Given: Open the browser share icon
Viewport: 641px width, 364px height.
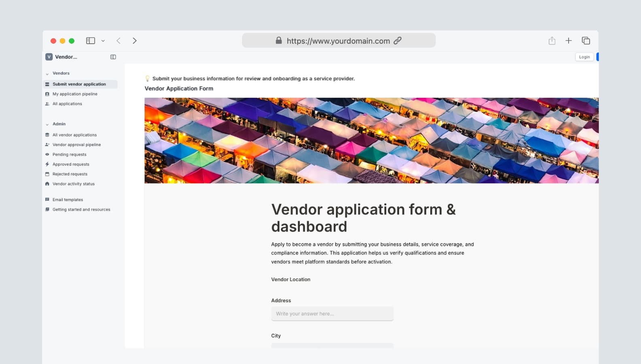Looking at the screenshot, I should 552,40.
